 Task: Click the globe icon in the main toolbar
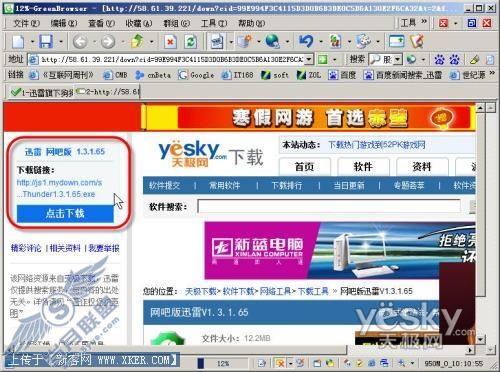click(x=272, y=41)
